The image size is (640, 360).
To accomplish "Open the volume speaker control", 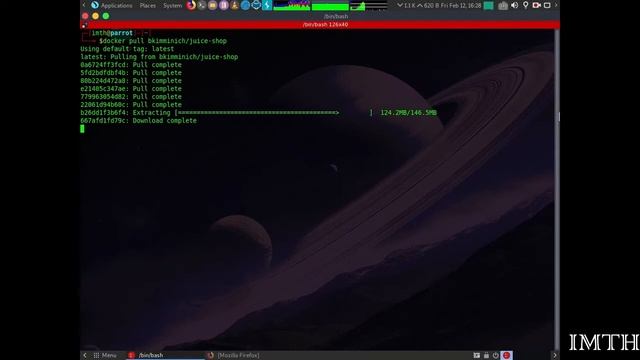I will [x=515, y=5].
